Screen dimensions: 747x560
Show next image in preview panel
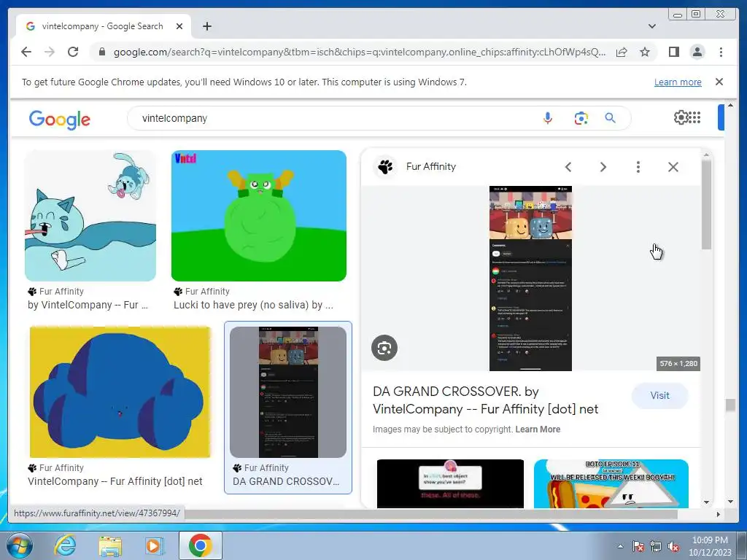[x=603, y=167]
